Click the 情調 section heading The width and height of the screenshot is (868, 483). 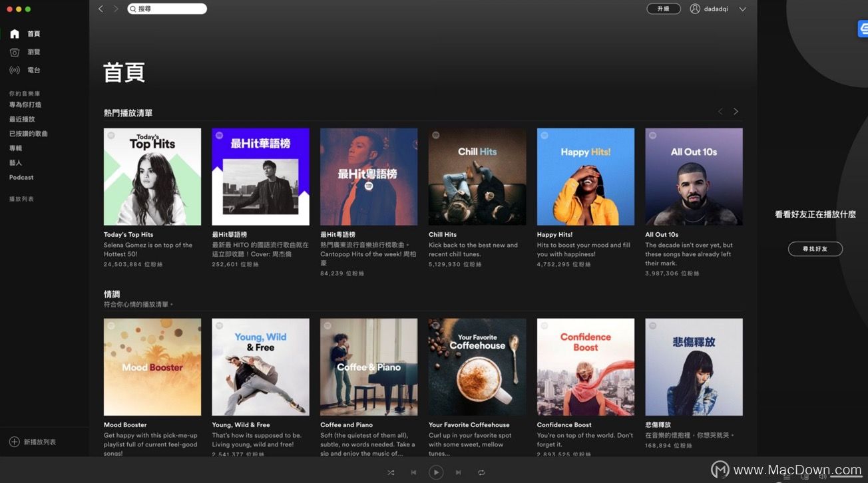pyautogui.click(x=112, y=294)
